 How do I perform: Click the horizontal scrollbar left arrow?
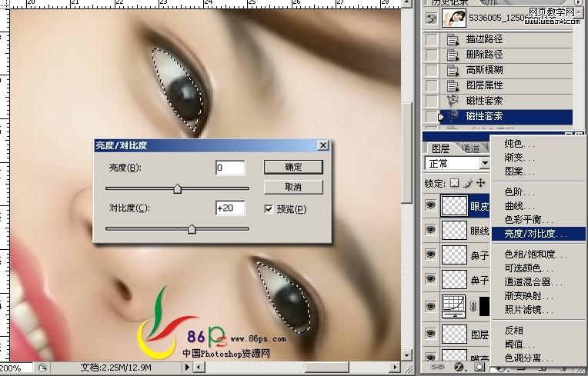coord(199,368)
